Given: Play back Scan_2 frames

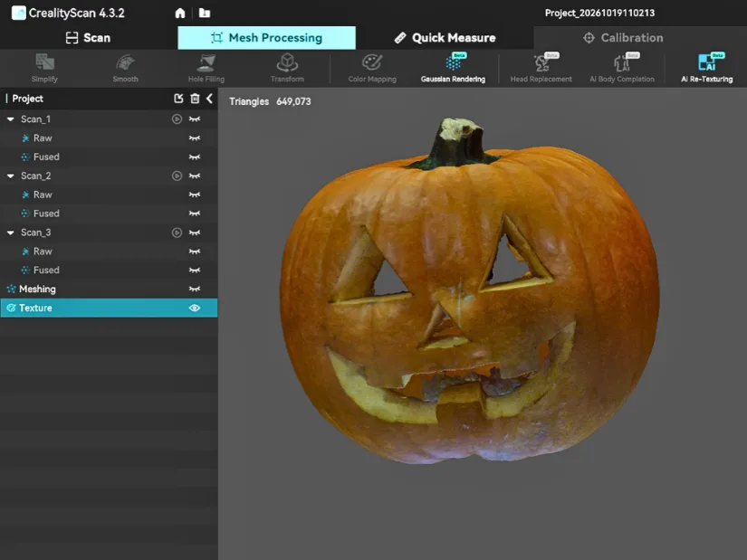Looking at the screenshot, I should 177,176.
